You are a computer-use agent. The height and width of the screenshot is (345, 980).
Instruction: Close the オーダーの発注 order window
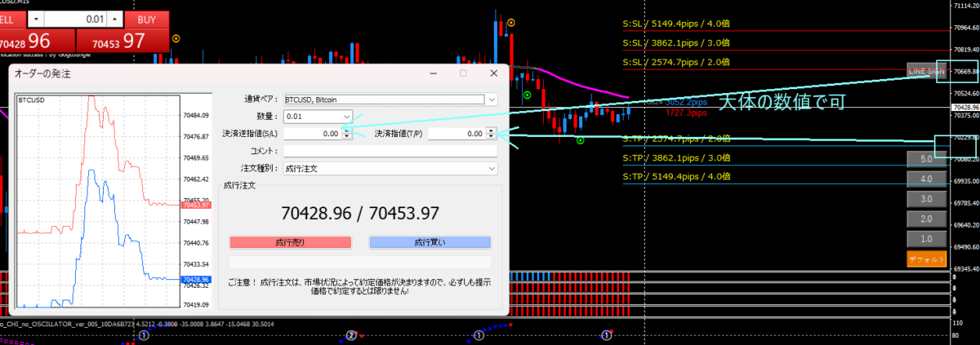tap(492, 73)
